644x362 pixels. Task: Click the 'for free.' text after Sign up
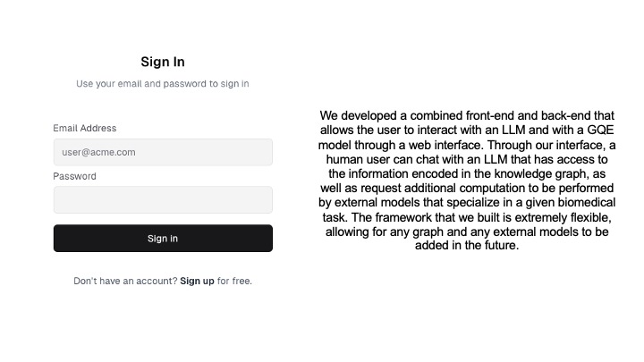(234, 282)
